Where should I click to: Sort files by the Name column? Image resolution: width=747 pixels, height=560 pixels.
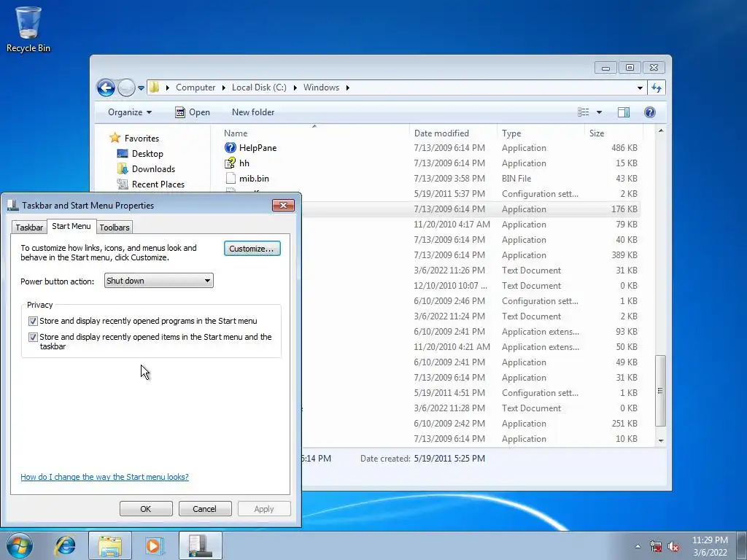tap(314, 133)
